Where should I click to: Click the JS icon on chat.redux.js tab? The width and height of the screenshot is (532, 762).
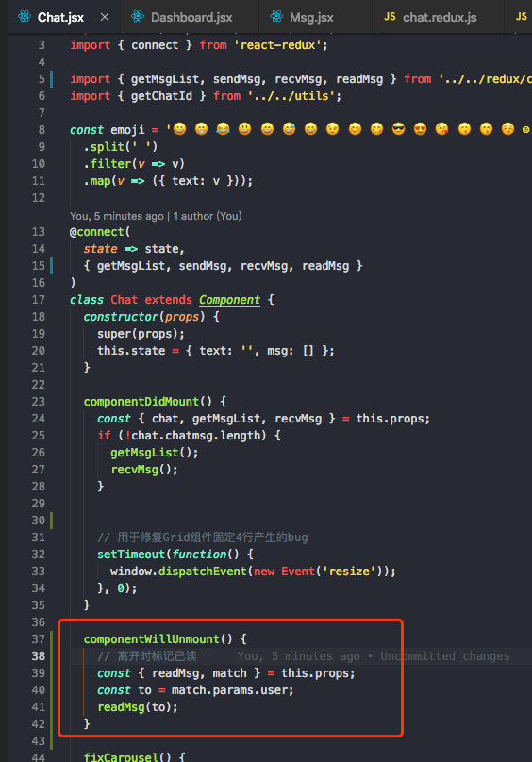click(390, 17)
